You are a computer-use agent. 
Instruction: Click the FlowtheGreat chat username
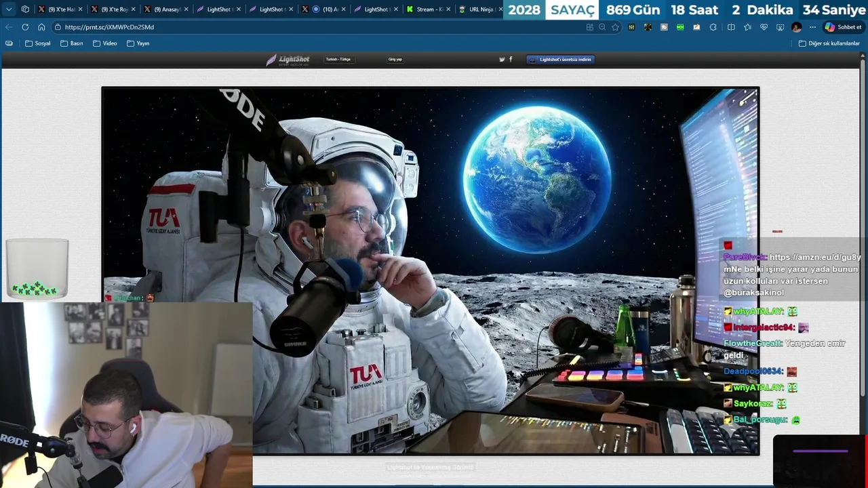click(752, 344)
